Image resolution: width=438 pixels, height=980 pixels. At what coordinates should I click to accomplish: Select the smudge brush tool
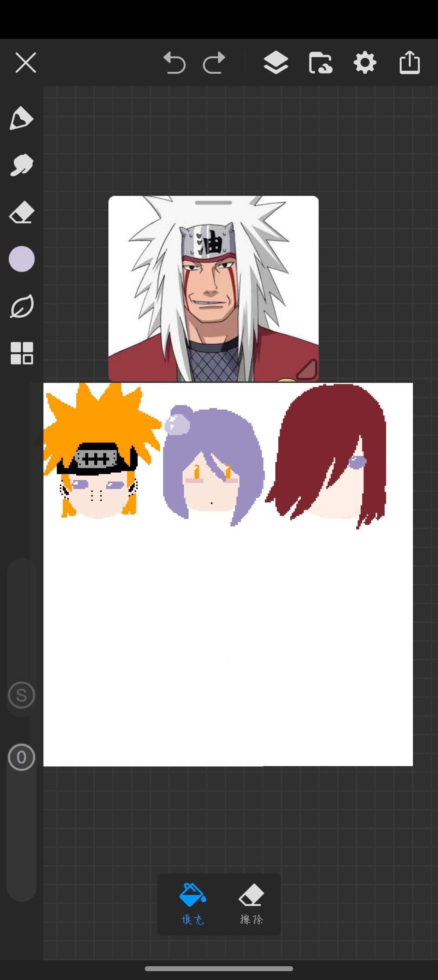(x=22, y=165)
